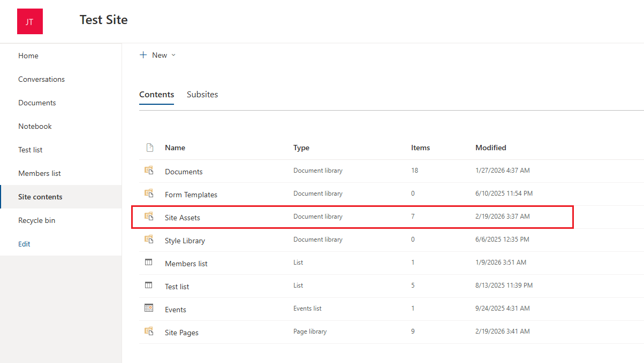Click the list icon beside Test list row

tap(149, 285)
